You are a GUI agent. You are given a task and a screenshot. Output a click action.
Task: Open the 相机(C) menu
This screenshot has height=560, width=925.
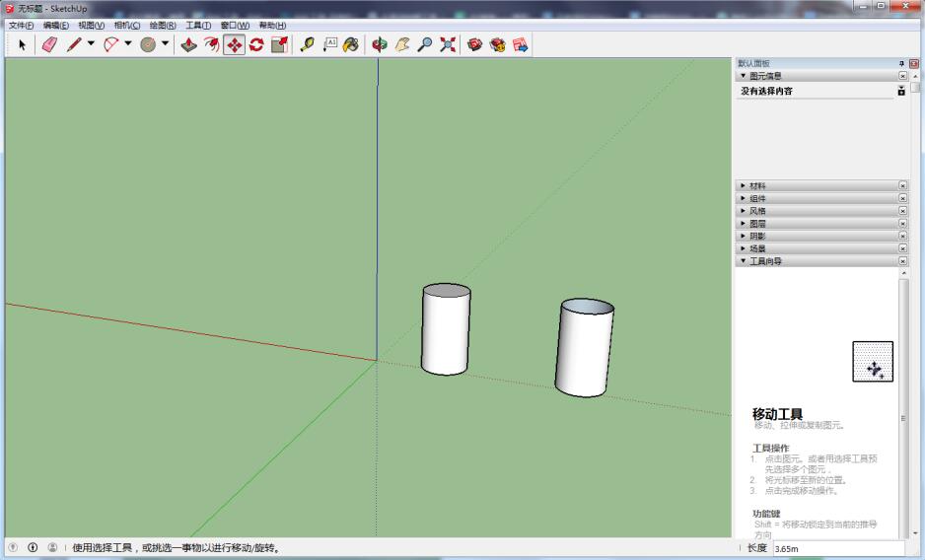[x=126, y=25]
